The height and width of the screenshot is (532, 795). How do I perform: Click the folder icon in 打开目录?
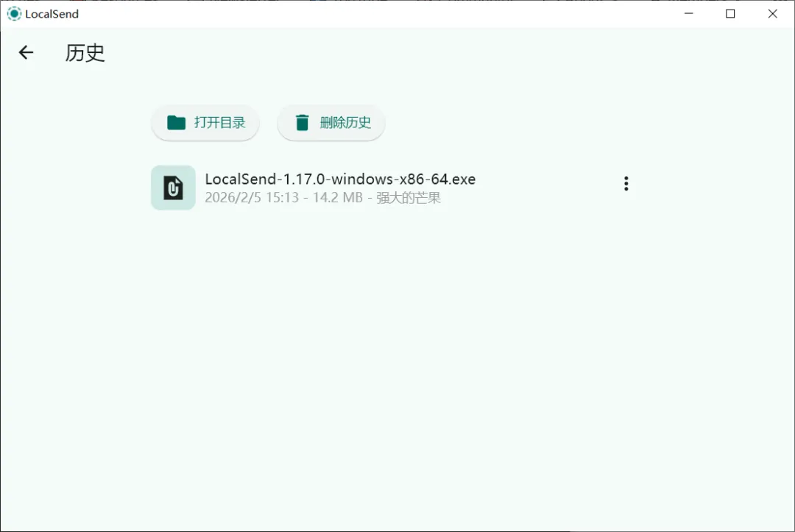click(x=177, y=122)
